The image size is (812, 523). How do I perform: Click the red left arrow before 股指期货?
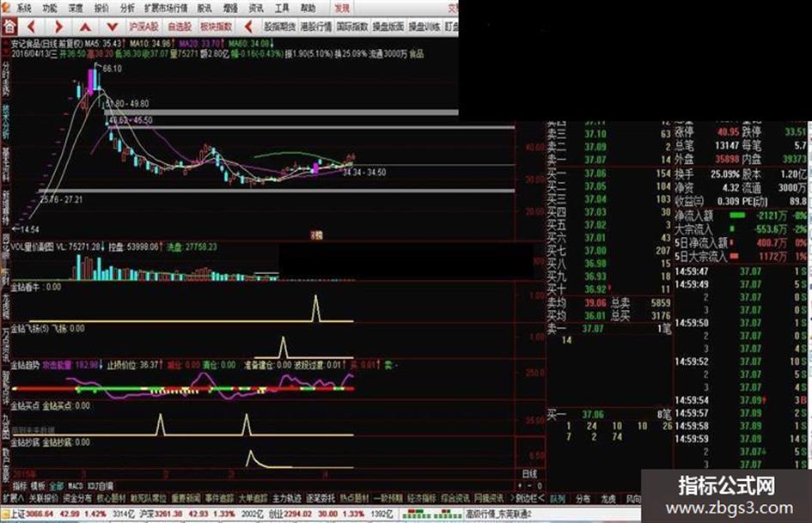tap(249, 27)
